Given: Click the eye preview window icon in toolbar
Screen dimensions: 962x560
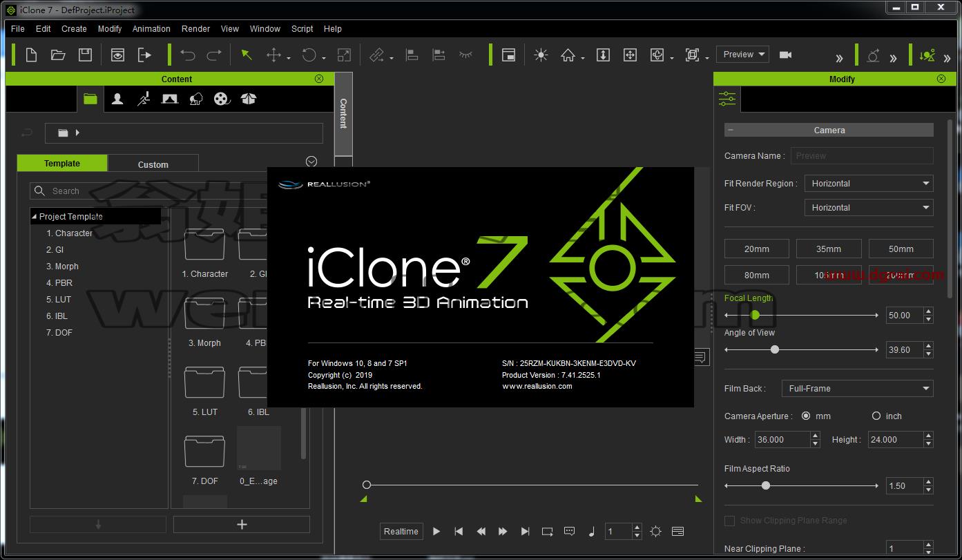Looking at the screenshot, I should coord(117,55).
